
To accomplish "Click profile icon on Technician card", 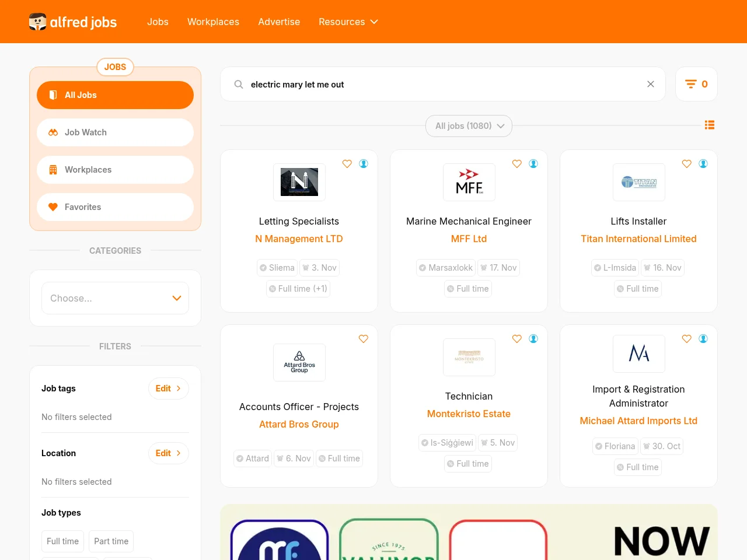I will (x=533, y=339).
